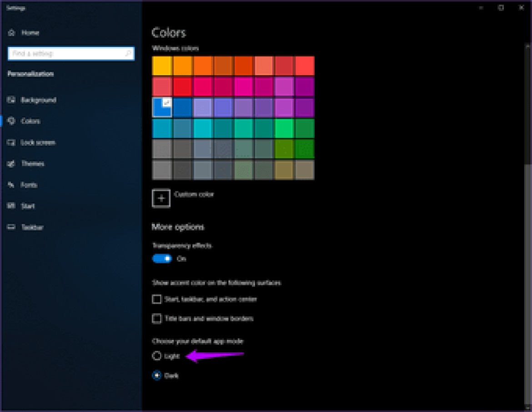Image resolution: width=532 pixels, height=412 pixels.
Task: Select the Background personalization icon
Action: tap(11, 100)
